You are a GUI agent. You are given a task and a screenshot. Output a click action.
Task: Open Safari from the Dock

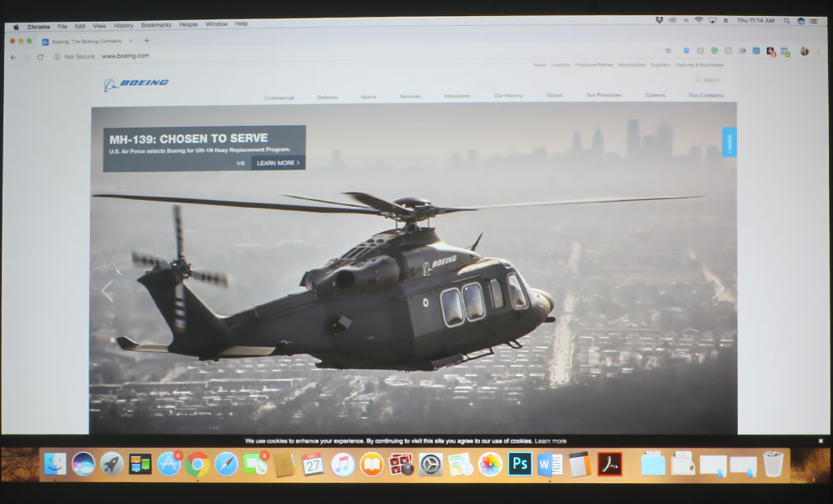click(226, 465)
